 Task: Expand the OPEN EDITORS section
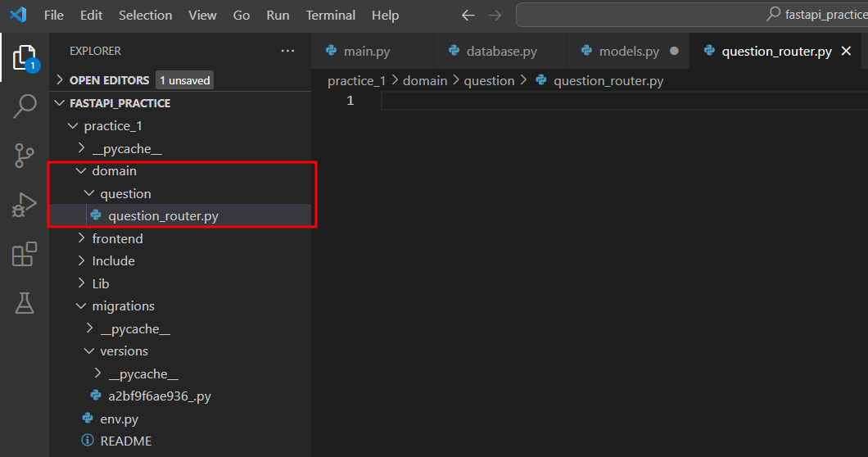(60, 79)
